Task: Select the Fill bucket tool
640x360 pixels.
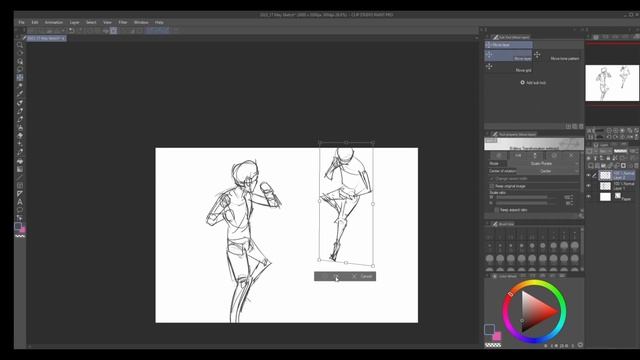Action: pos(20,161)
